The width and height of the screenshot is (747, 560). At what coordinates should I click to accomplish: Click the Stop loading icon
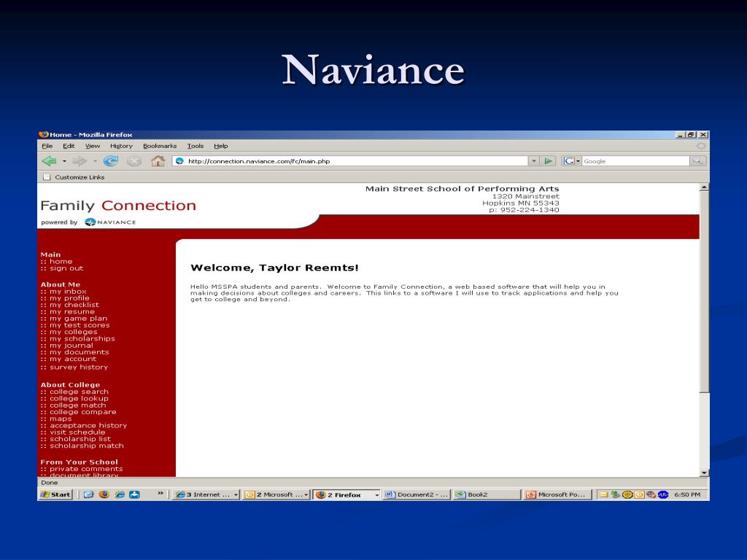coord(134,161)
